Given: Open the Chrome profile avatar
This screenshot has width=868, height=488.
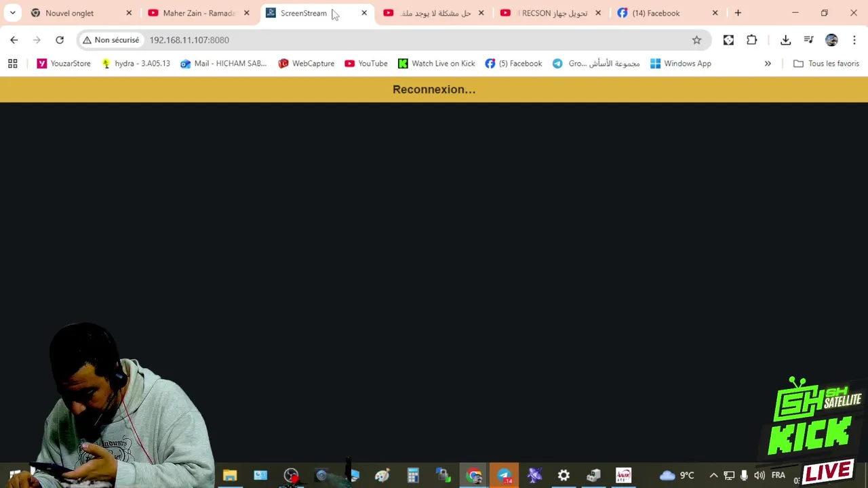Looking at the screenshot, I should (x=831, y=40).
